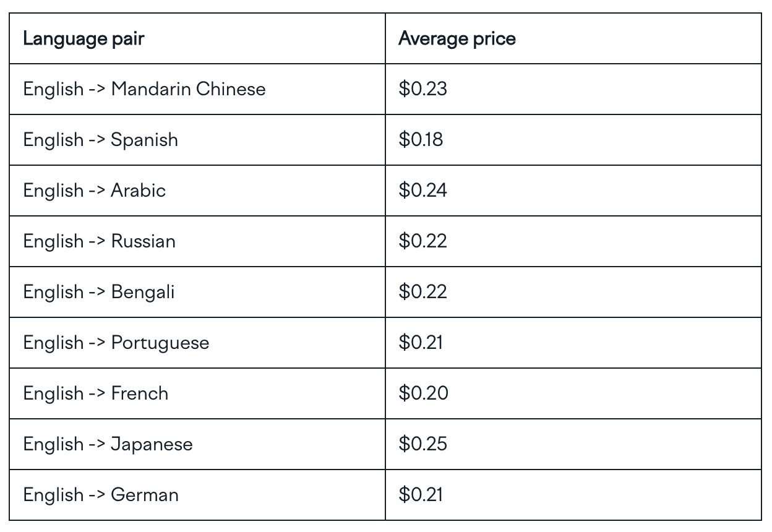772x532 pixels.
Task: Click the $0.20 price cell
Action: (x=423, y=393)
